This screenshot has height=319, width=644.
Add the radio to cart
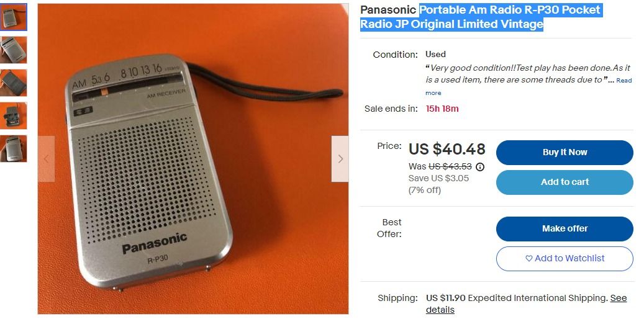565,182
